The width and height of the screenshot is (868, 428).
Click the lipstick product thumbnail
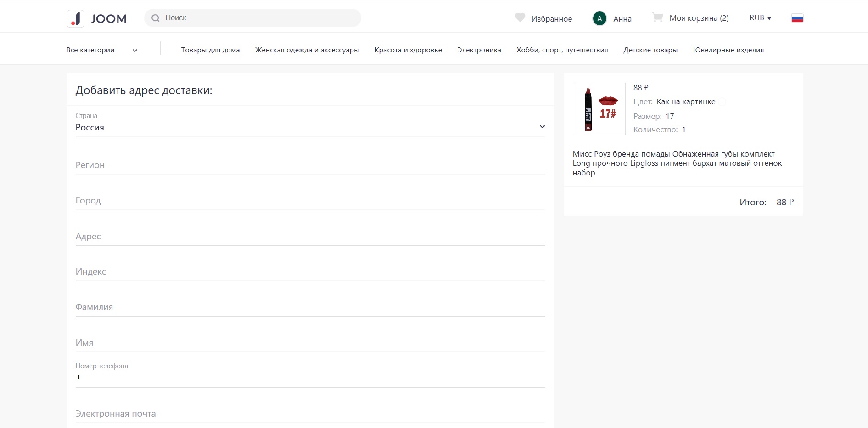click(599, 109)
